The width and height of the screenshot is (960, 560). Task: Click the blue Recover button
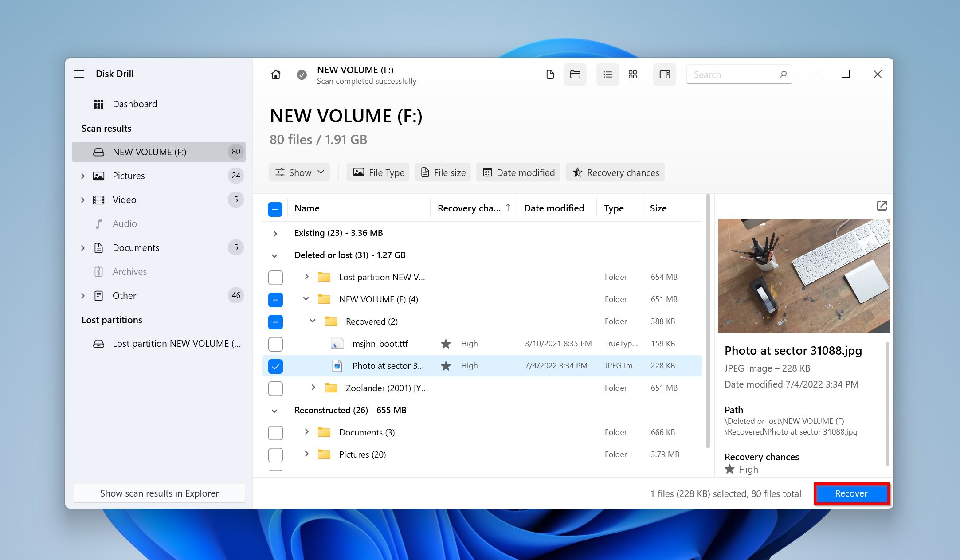(851, 493)
